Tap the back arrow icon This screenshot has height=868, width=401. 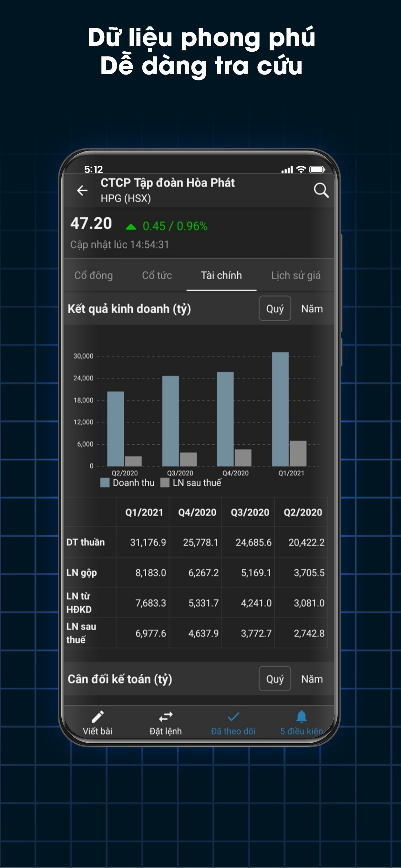click(82, 191)
